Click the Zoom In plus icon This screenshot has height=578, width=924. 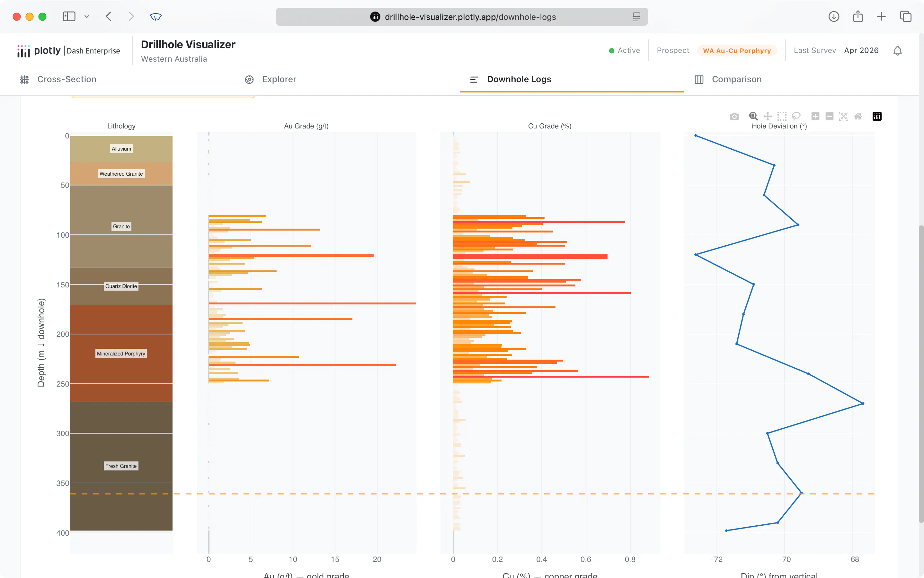click(815, 116)
